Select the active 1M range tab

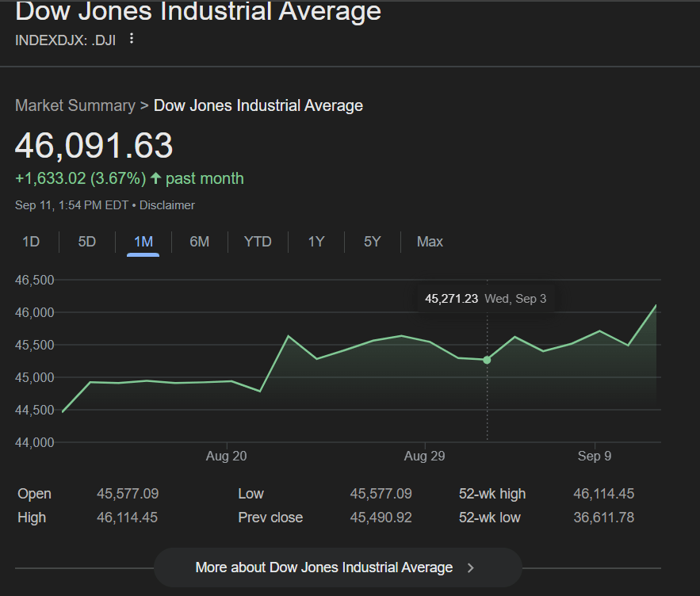point(143,242)
